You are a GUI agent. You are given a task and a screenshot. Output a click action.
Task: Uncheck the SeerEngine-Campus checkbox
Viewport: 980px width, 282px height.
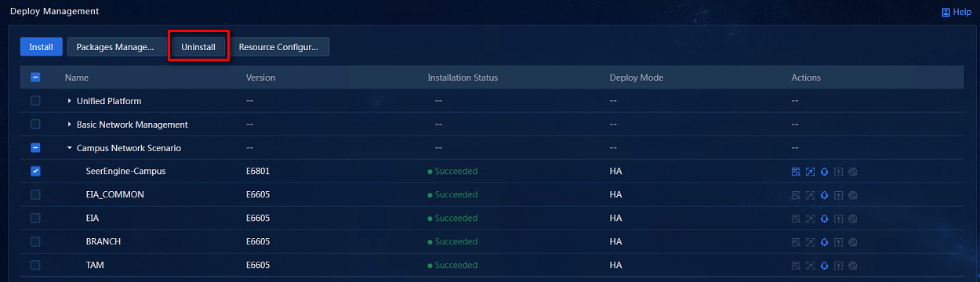click(x=35, y=172)
